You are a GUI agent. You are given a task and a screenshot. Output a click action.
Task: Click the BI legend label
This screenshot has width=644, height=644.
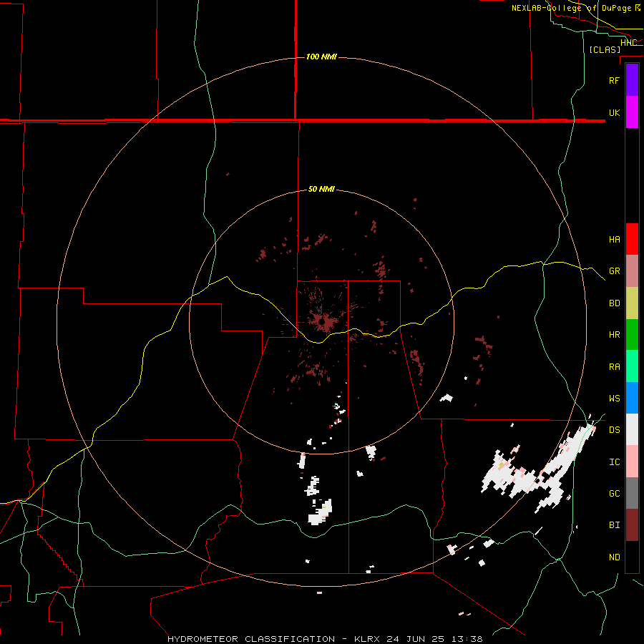[614, 525]
